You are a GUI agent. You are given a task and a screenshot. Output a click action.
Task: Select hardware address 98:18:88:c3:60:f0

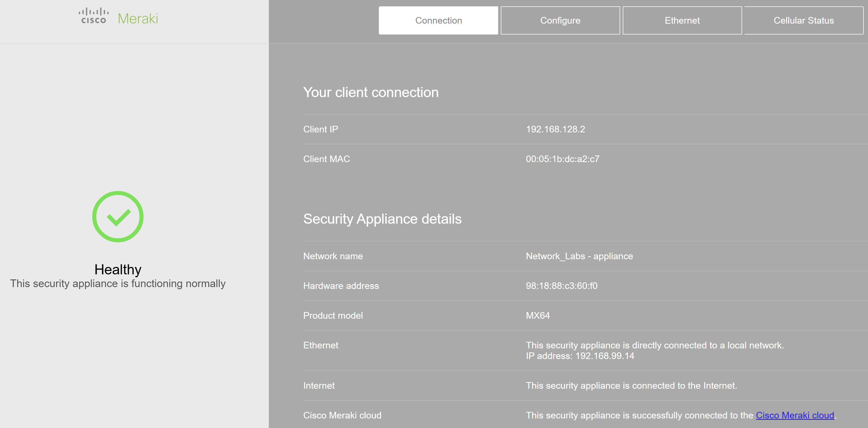pyautogui.click(x=561, y=286)
